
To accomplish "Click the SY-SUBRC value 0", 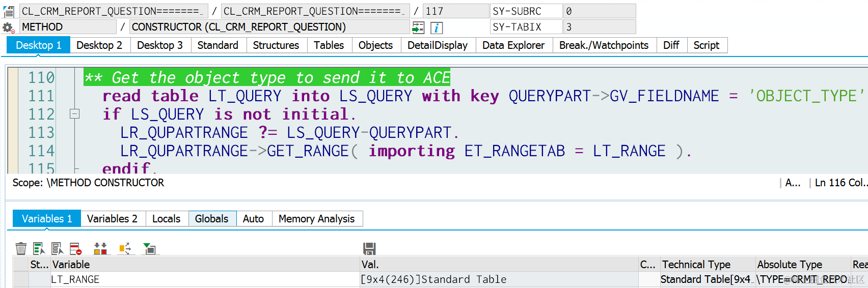I will click(x=600, y=11).
